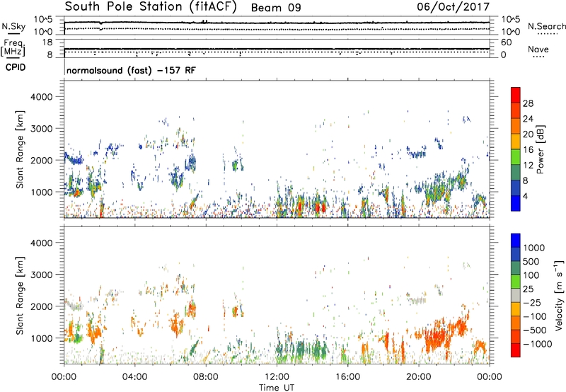Click the date "06/Oct/2017"
This screenshot has width=566, height=392.
coord(453,7)
